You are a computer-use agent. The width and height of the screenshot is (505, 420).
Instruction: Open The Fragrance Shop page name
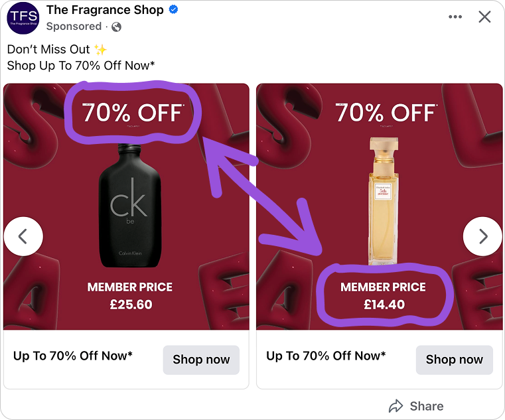[105, 11]
